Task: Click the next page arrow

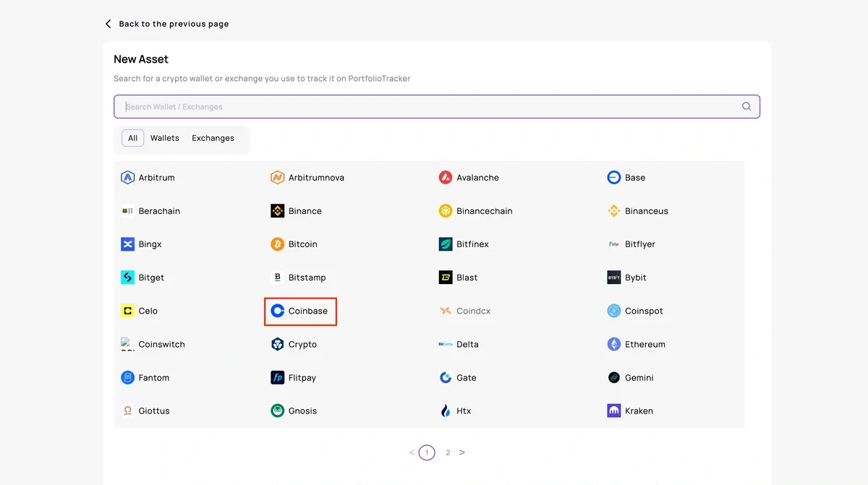Action: tap(462, 452)
